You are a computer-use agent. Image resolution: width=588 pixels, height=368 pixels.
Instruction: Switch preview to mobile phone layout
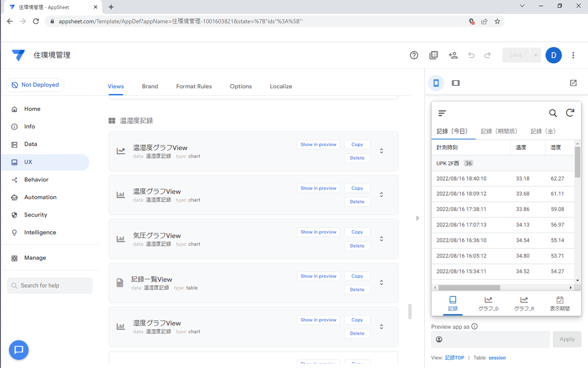[436, 83]
